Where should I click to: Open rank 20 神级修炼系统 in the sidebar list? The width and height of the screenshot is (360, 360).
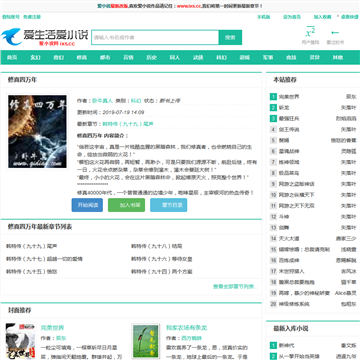pyautogui.click(x=294, y=304)
